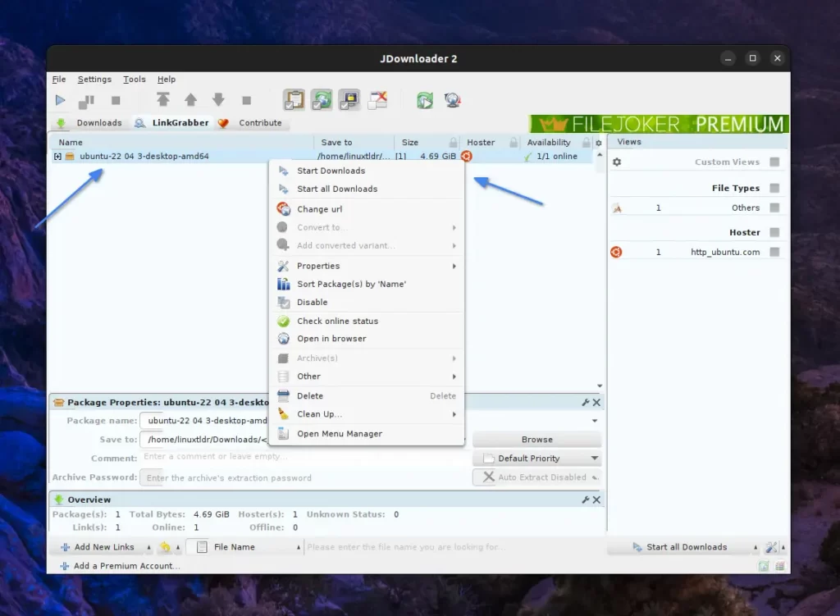The width and height of the screenshot is (840, 616).
Task: Move selection to top with toolbar arrow
Action: click(x=163, y=99)
